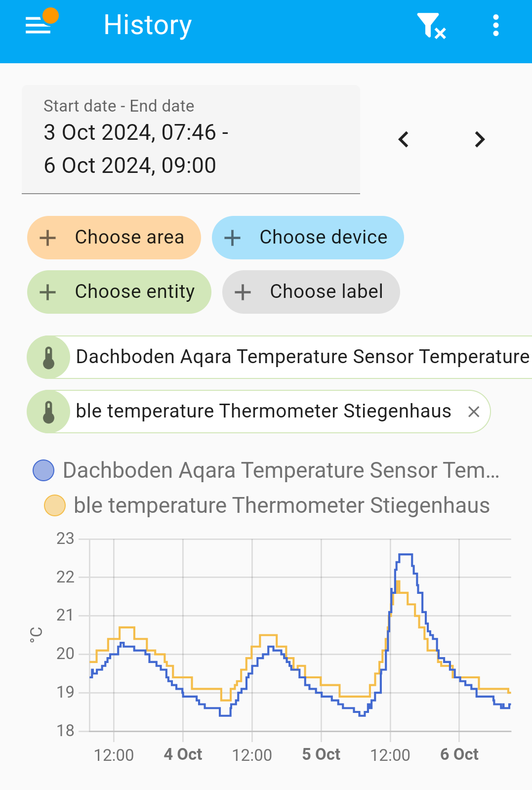Click the Dachboden Aqara thermometer chip icon
The height and width of the screenshot is (790, 532).
coord(48,357)
